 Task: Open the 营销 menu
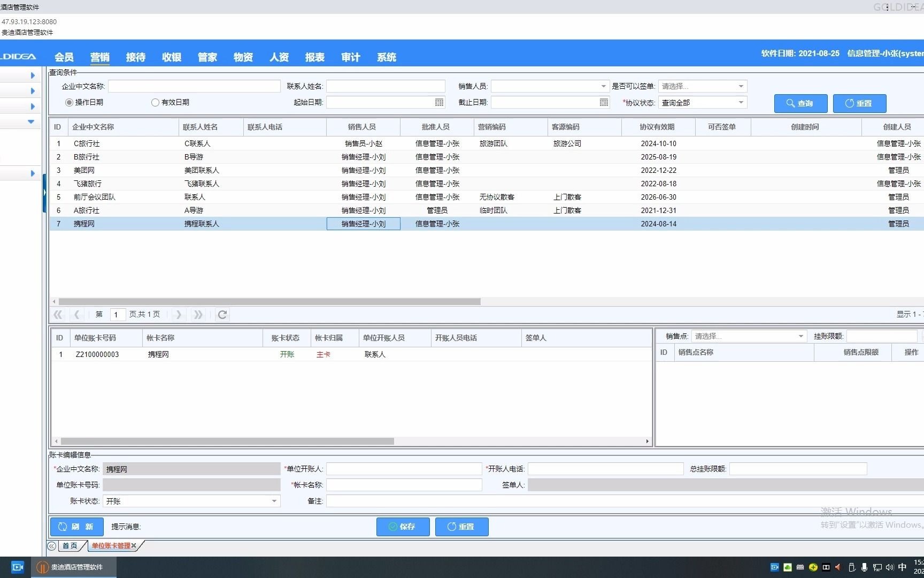100,57
